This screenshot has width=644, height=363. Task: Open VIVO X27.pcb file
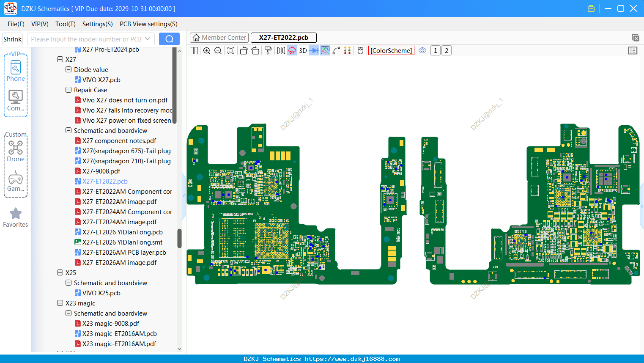click(x=101, y=80)
